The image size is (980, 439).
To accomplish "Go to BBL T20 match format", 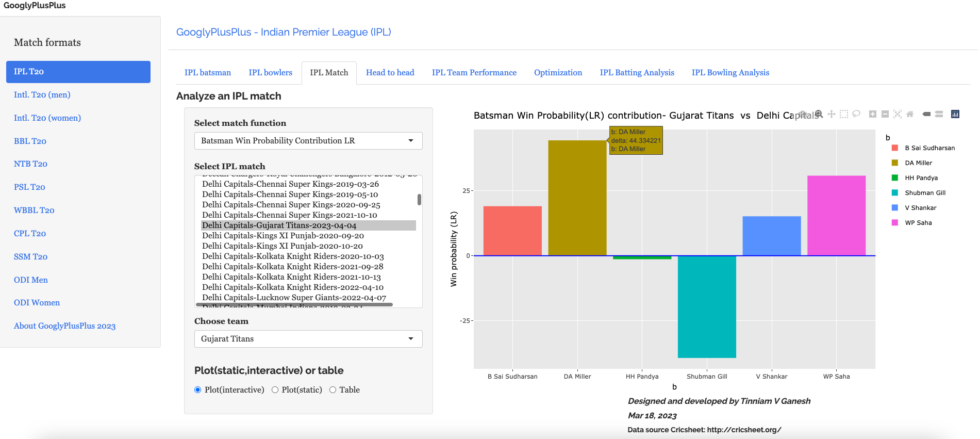I will point(30,141).
